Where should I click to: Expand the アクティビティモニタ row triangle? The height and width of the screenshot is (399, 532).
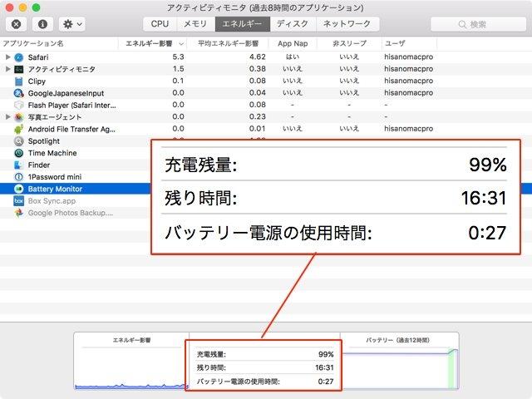[7, 69]
